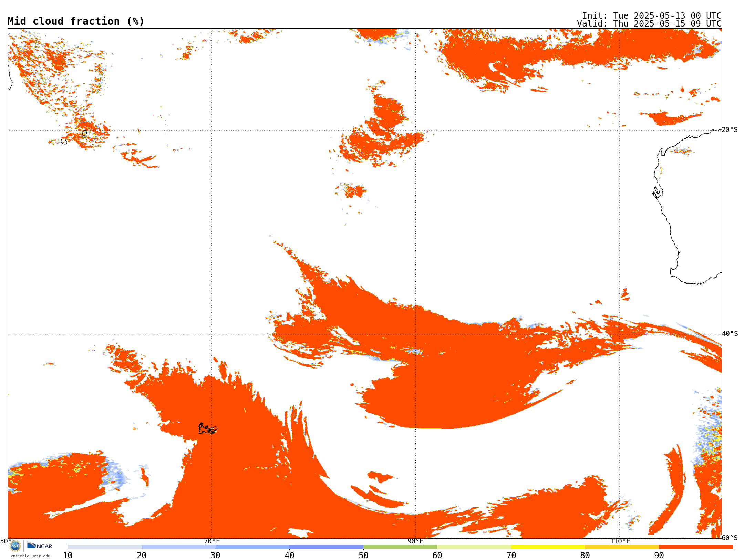This screenshot has height=560, width=744.
Task: Click the colorbar label '40'
Action: (289, 556)
